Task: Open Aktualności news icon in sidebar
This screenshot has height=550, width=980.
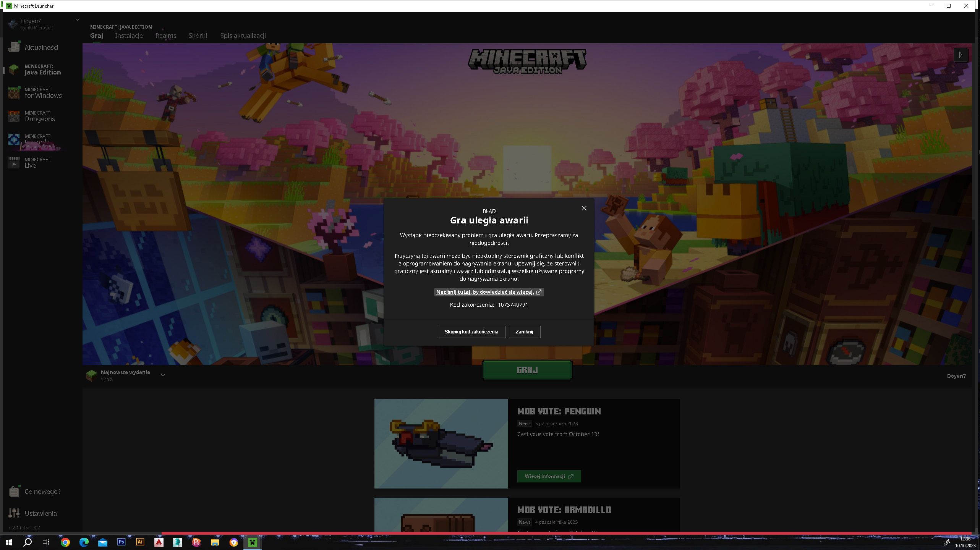Action: [14, 47]
